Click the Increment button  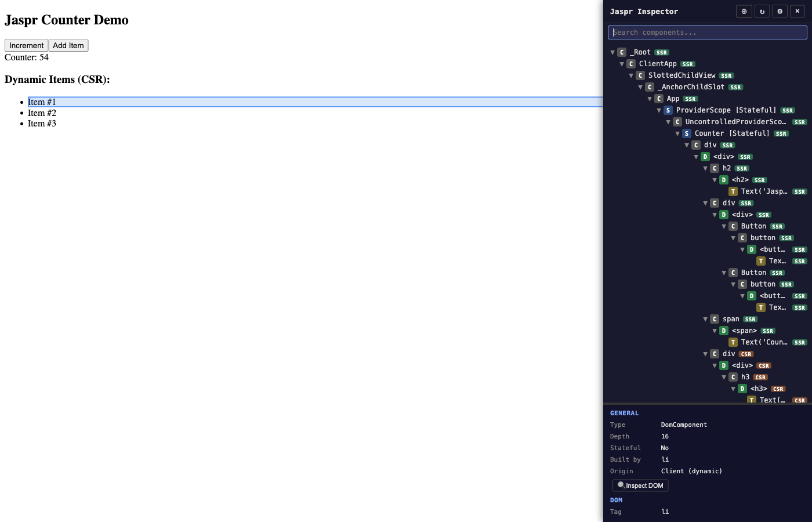pos(26,45)
